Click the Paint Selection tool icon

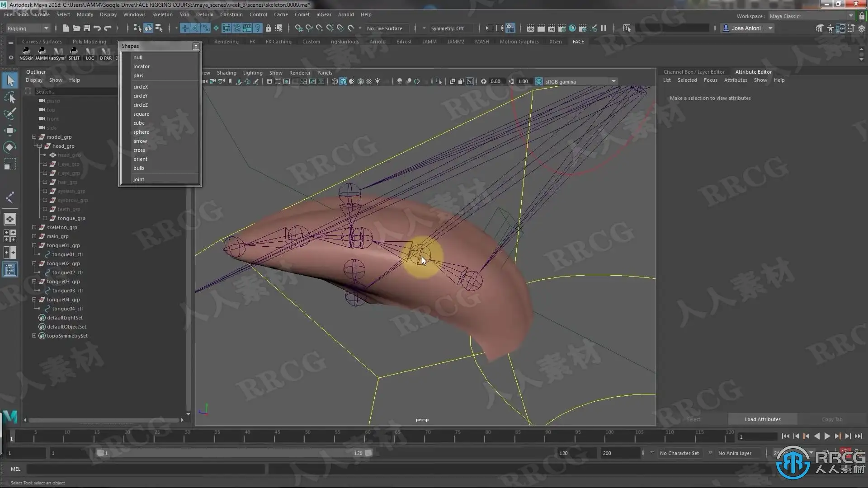pos(10,113)
